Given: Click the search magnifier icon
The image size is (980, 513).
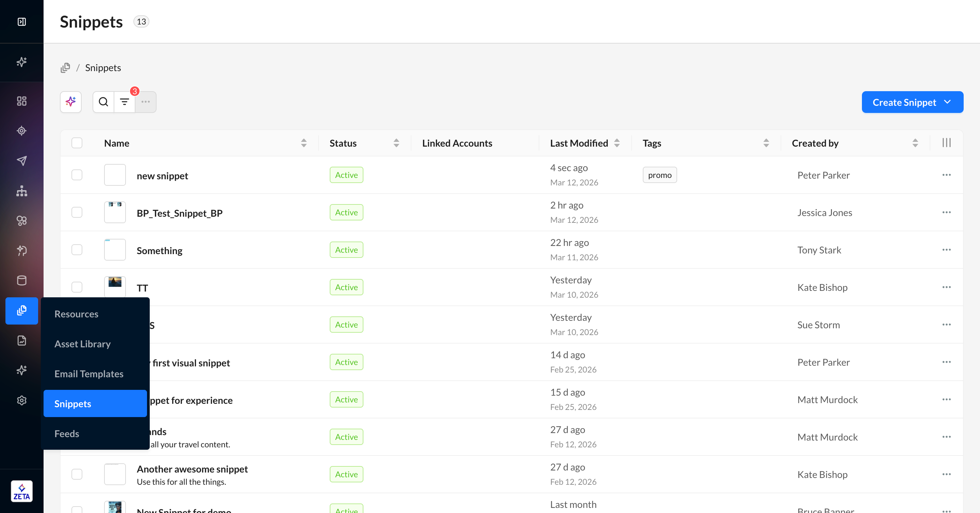Looking at the screenshot, I should coord(103,102).
